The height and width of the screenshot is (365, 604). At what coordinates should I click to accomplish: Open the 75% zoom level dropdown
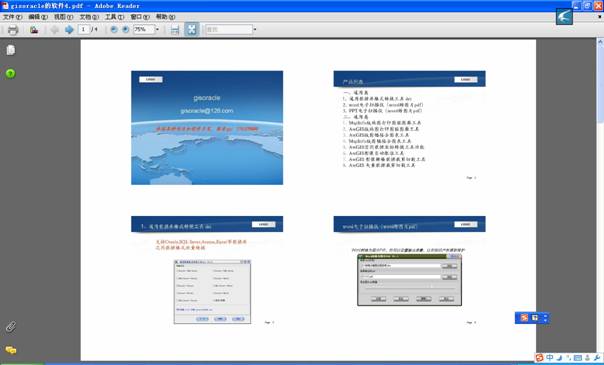(x=157, y=29)
